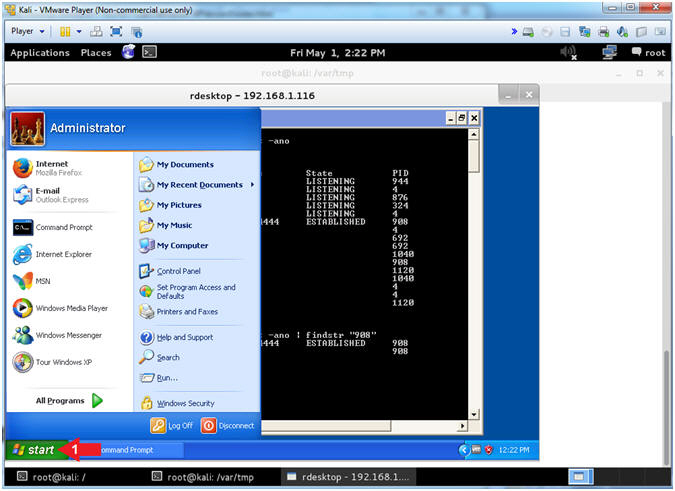Click the muted volume icon
The height and width of the screenshot is (491, 675).
point(568,52)
